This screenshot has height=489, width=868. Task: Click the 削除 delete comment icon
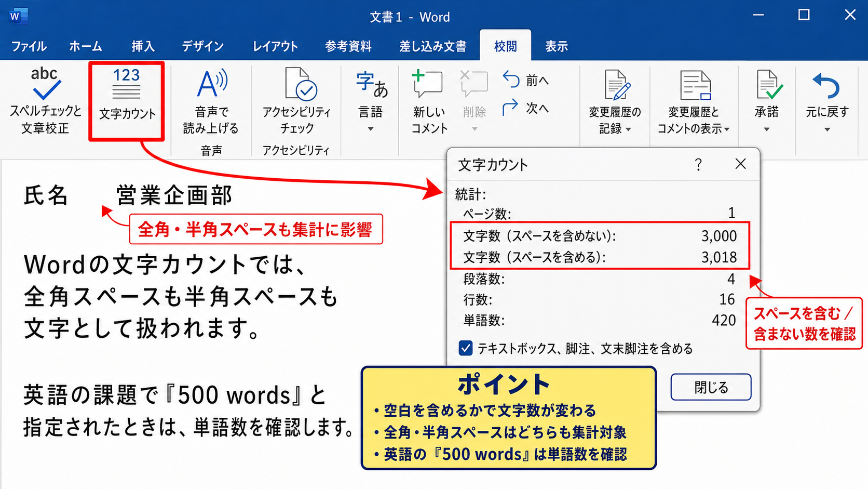point(474,83)
